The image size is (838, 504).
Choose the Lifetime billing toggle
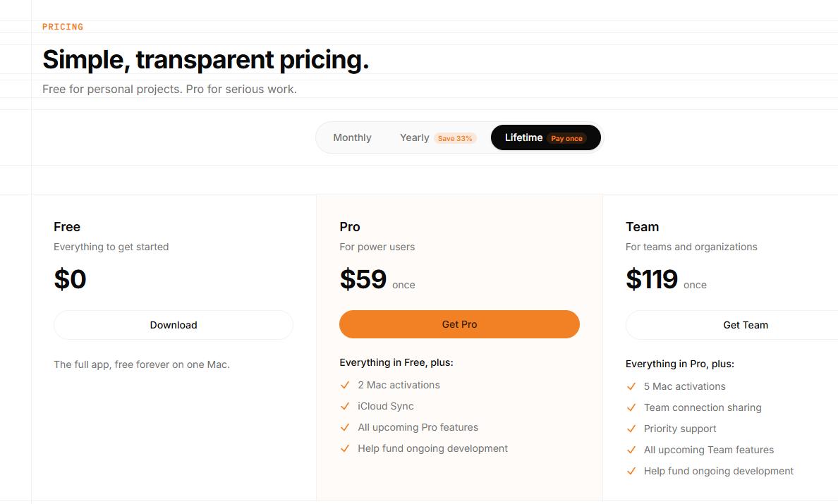pyautogui.click(x=546, y=137)
